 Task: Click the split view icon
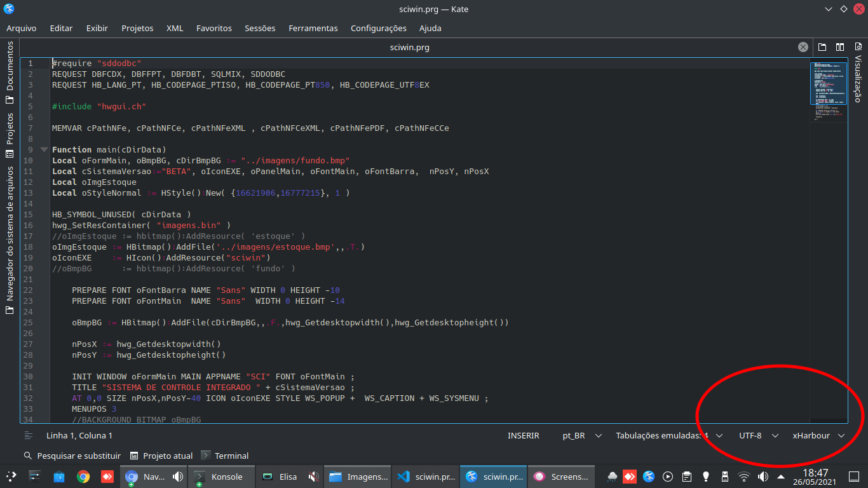pos(840,47)
